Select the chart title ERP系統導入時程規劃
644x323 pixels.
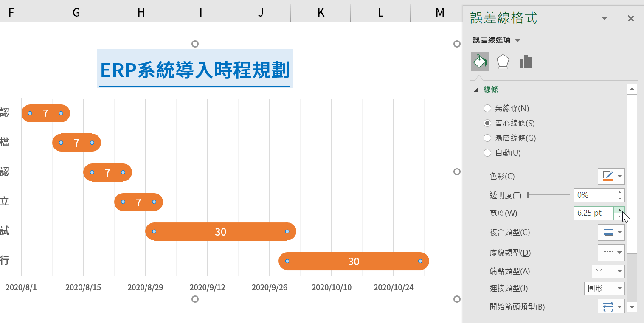(x=195, y=69)
